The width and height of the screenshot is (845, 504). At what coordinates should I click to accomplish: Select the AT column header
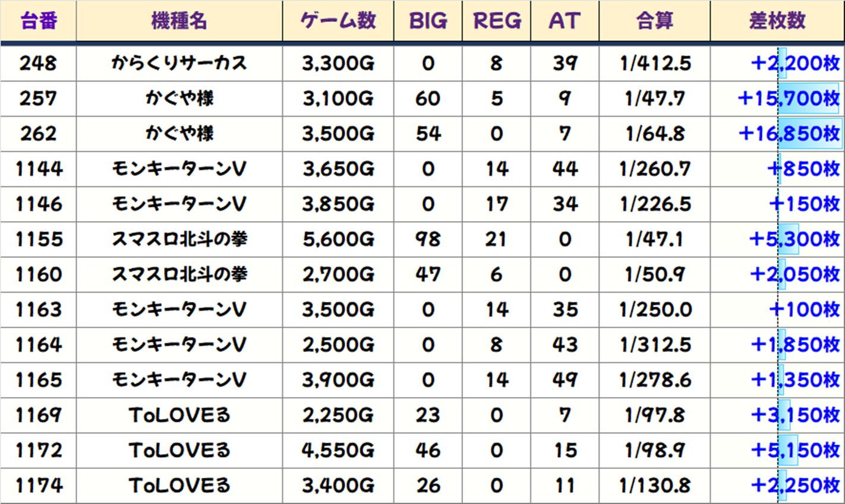565,21
